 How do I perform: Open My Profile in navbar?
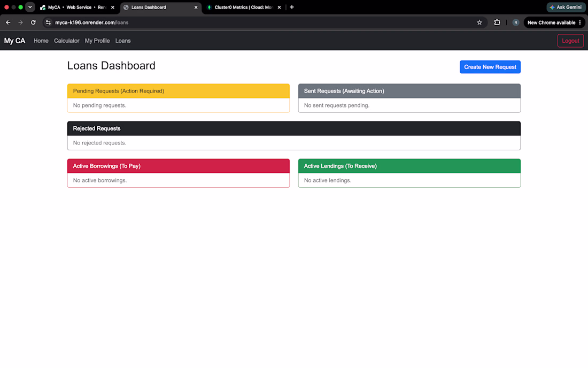click(x=97, y=41)
